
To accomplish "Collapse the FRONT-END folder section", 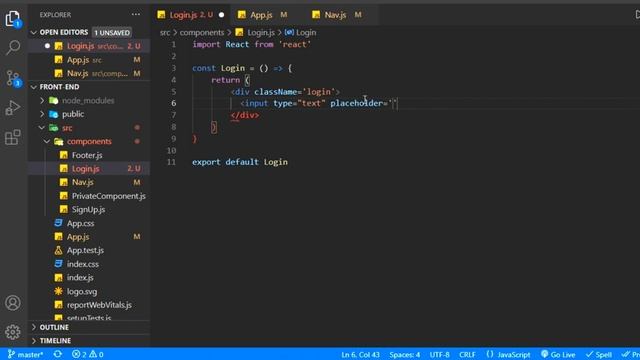I will 34,87.
